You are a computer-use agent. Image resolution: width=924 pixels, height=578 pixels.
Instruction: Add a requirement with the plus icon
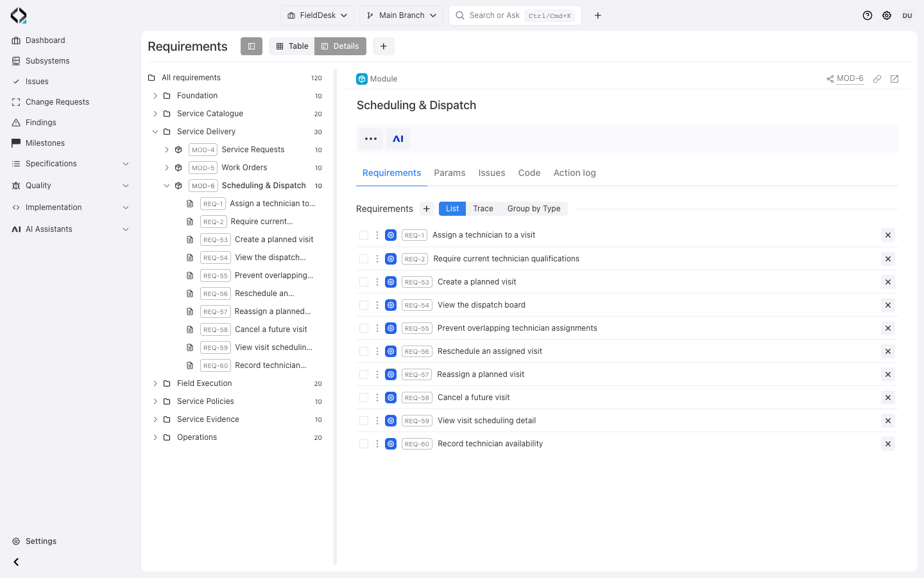pyautogui.click(x=427, y=209)
